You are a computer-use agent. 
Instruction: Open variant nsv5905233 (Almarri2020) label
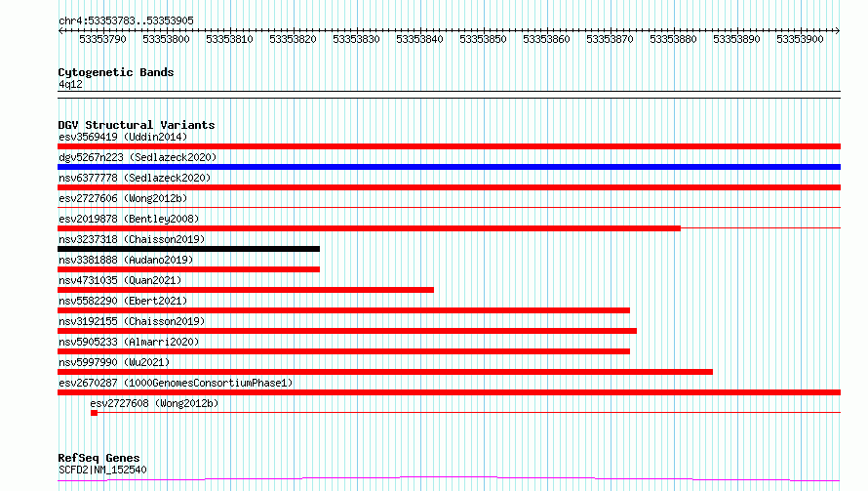[129, 342]
